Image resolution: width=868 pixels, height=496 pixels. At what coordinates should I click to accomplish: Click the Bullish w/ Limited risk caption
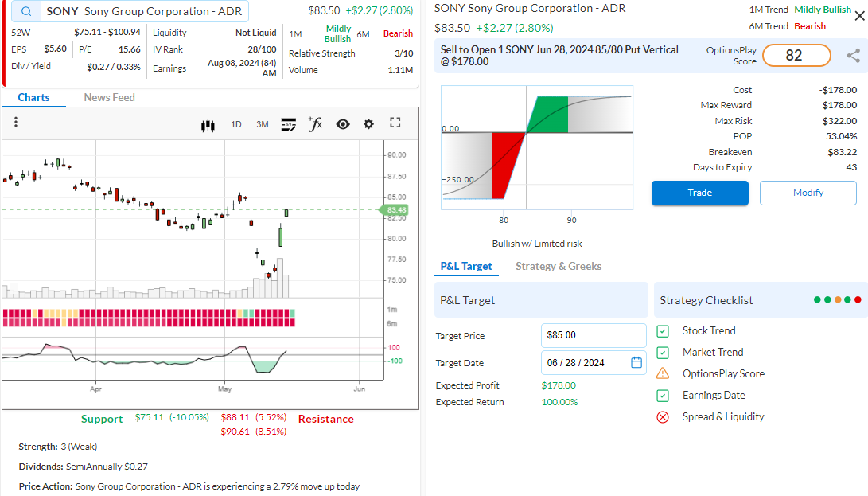coord(537,244)
